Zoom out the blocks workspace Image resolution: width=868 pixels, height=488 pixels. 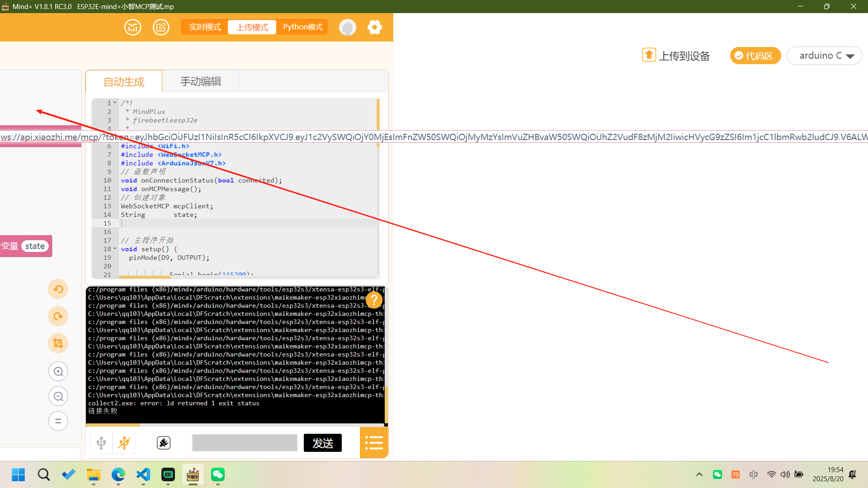click(58, 396)
